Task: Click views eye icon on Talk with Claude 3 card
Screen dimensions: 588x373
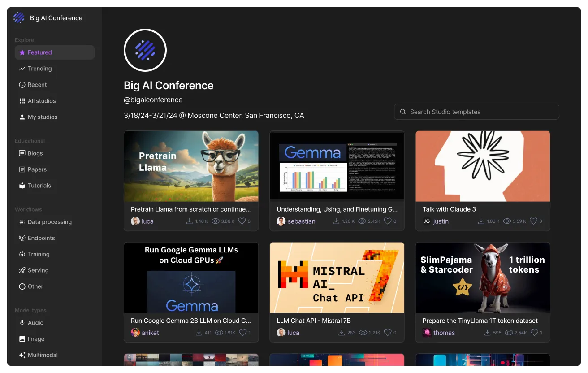Action: click(507, 221)
